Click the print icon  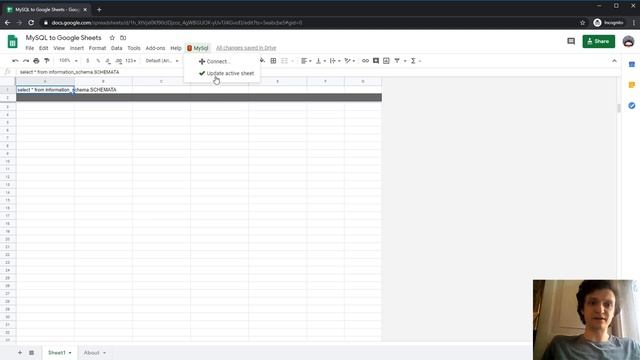click(36, 61)
